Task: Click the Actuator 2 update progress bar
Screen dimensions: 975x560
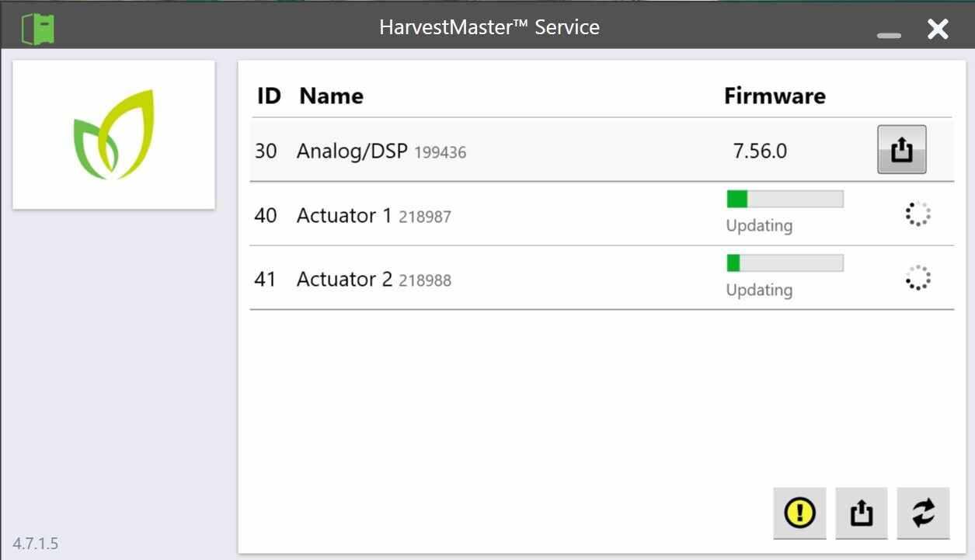Action: tap(785, 263)
